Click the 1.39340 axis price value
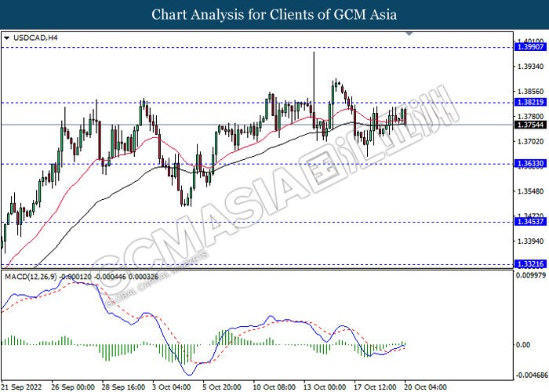 [x=530, y=67]
